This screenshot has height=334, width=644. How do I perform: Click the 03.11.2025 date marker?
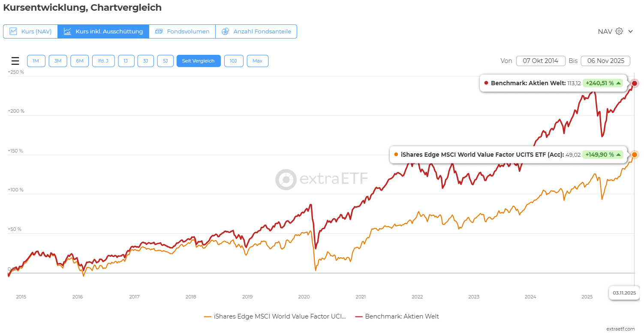tap(624, 293)
